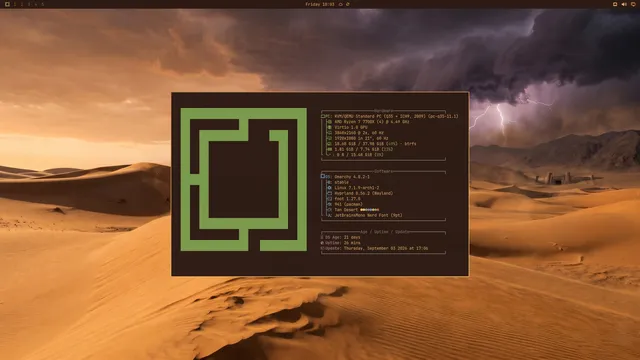640x360 pixels.
Task: Click the 'Software' section header in the terminal
Action: pos(384,171)
